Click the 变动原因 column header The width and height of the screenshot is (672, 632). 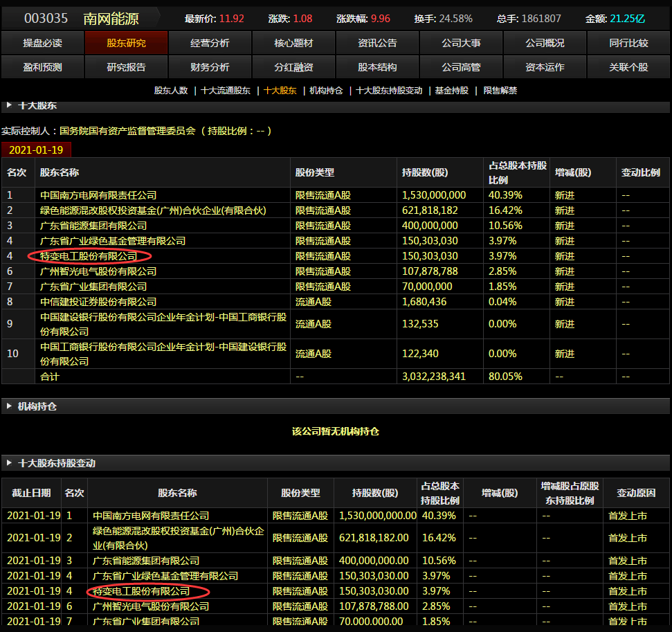tap(636, 493)
